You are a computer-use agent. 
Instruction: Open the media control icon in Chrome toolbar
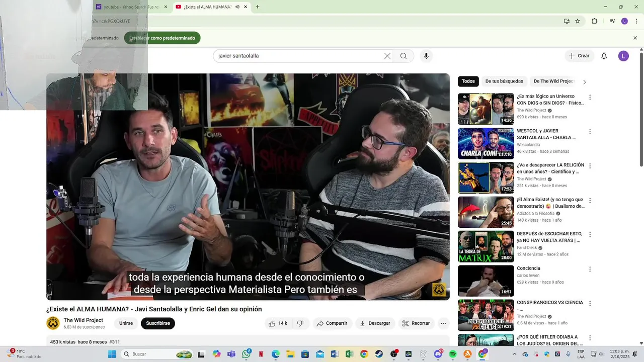pyautogui.click(x=612, y=21)
